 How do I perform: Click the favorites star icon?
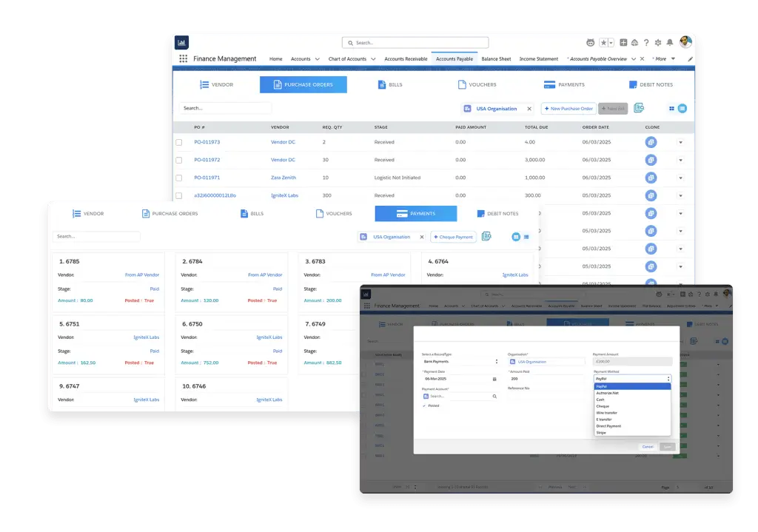604,42
